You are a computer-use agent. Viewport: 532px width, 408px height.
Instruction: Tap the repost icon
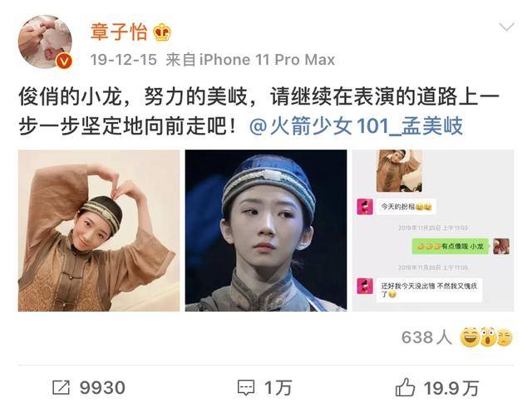(x=62, y=387)
